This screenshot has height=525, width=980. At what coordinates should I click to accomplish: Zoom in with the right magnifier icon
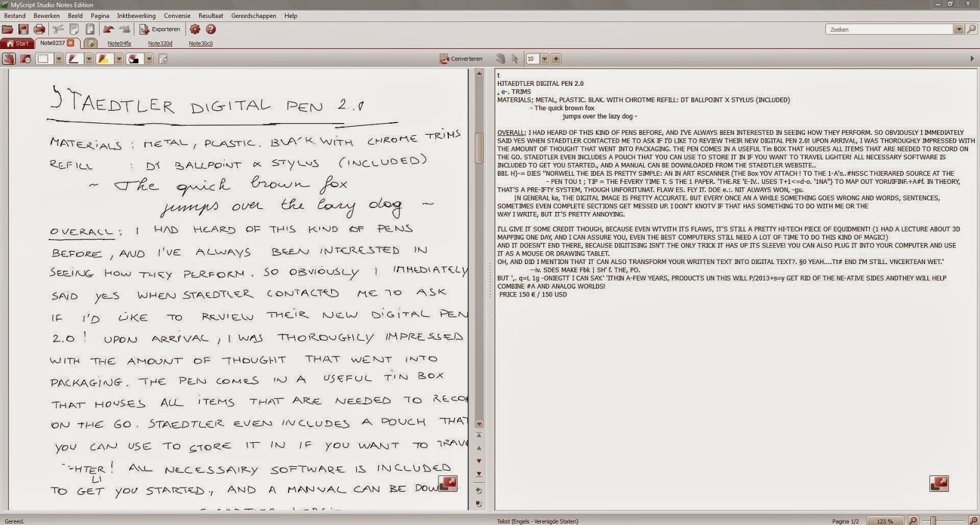(973, 521)
